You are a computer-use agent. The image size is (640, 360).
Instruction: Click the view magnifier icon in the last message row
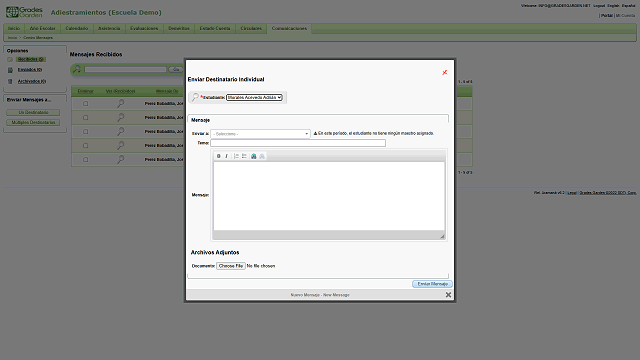pos(120,160)
